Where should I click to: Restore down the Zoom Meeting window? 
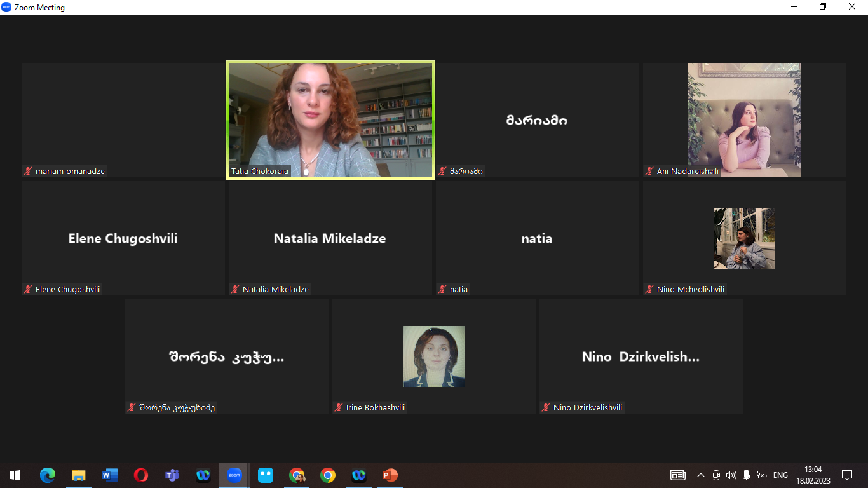tap(823, 7)
